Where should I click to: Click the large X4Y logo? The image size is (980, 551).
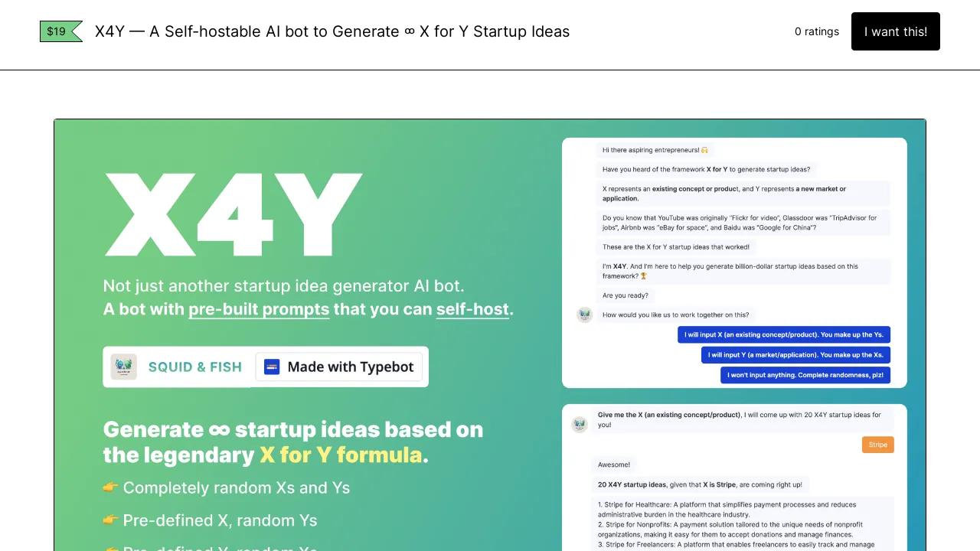click(x=233, y=215)
